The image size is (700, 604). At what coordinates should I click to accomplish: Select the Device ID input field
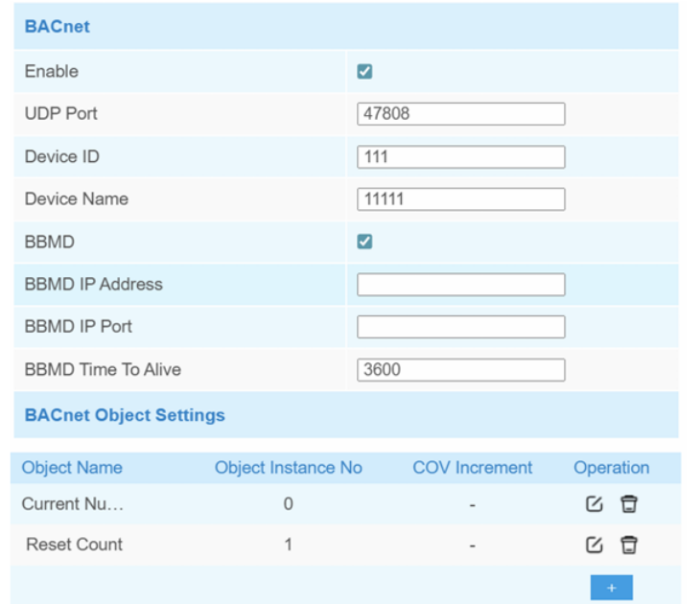tap(461, 156)
